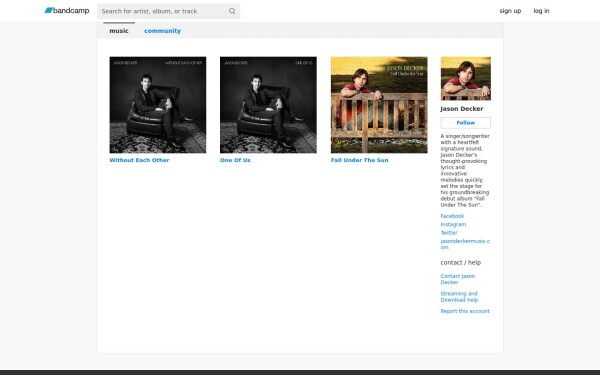Click the Fall Under The Sun title link
Viewport: 600px width, 375px height.
(x=360, y=160)
